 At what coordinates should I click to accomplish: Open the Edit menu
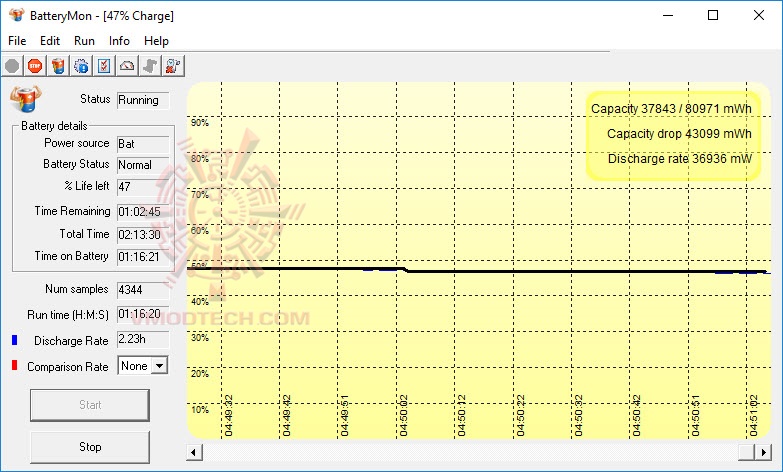coord(50,41)
